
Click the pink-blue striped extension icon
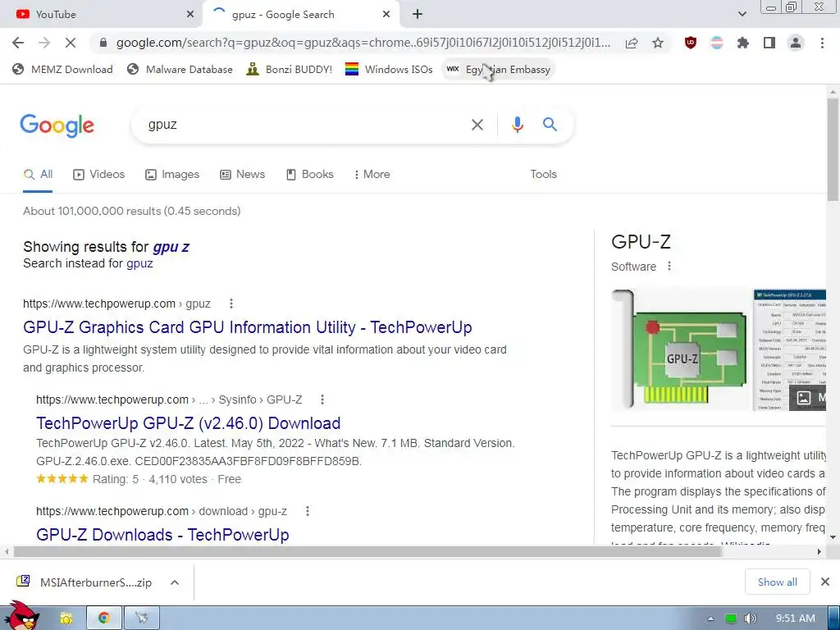[717, 43]
